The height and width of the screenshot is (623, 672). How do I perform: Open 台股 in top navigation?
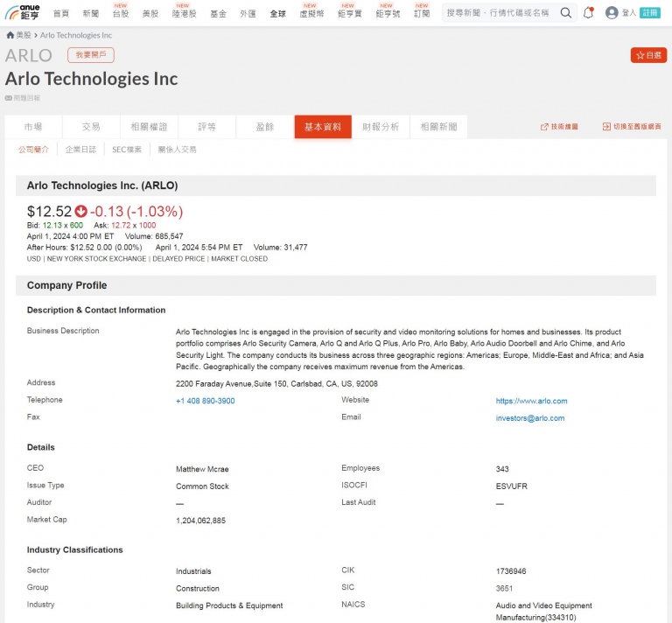pyautogui.click(x=121, y=14)
